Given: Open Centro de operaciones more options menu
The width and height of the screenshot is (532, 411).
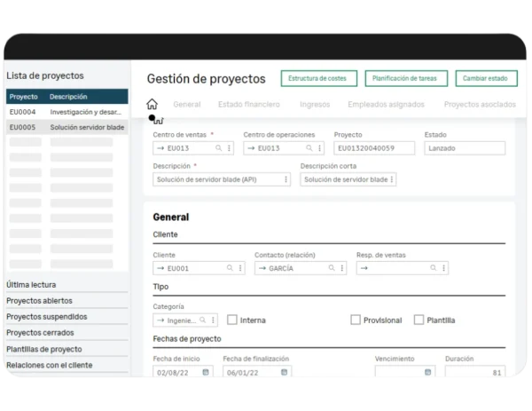Looking at the screenshot, I should point(319,148).
